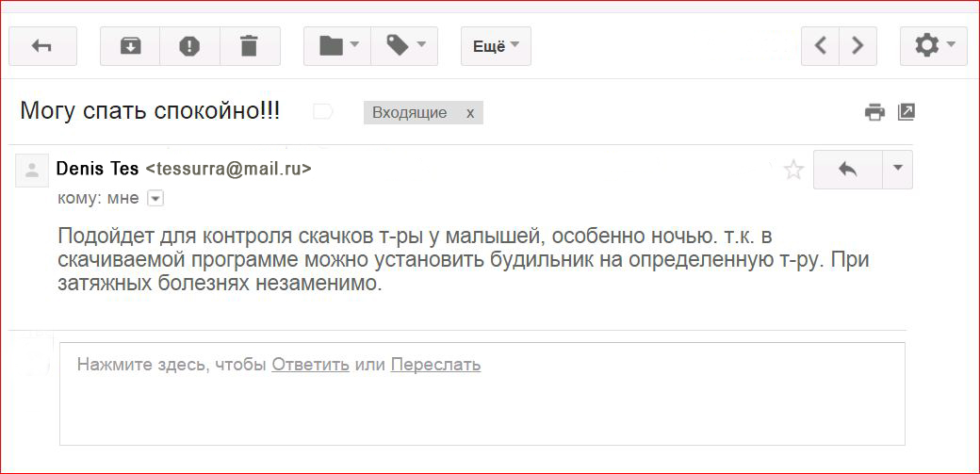Click the Переслать link
Image resolution: width=980 pixels, height=474 pixels.
click(435, 365)
